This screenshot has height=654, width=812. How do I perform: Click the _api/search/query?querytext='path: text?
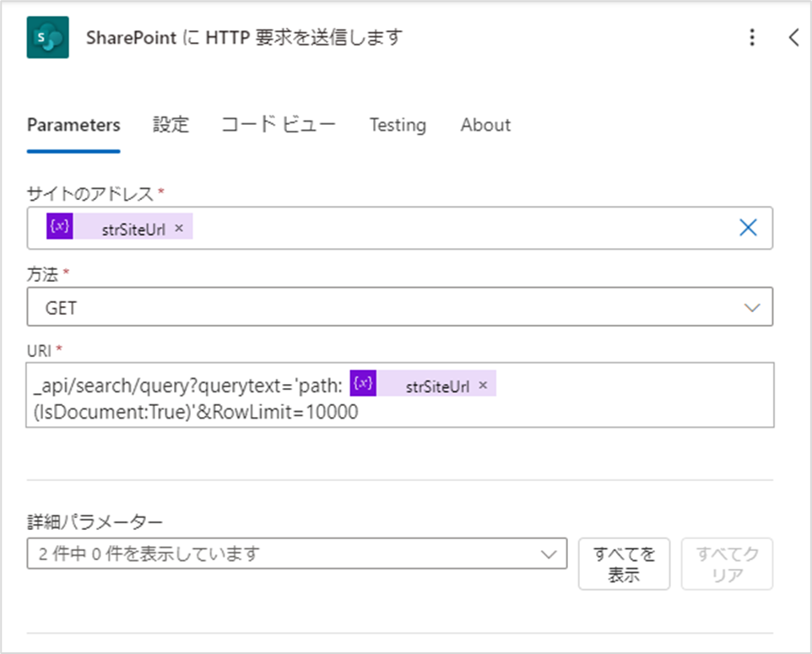pyautogui.click(x=188, y=386)
